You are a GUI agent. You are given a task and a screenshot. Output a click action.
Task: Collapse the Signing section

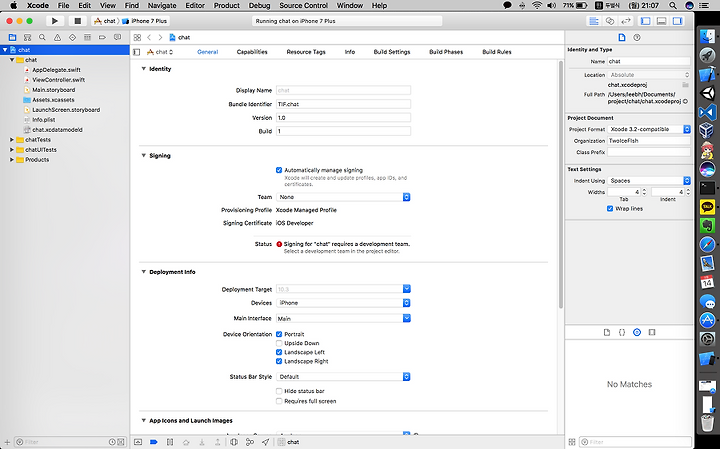(143, 156)
